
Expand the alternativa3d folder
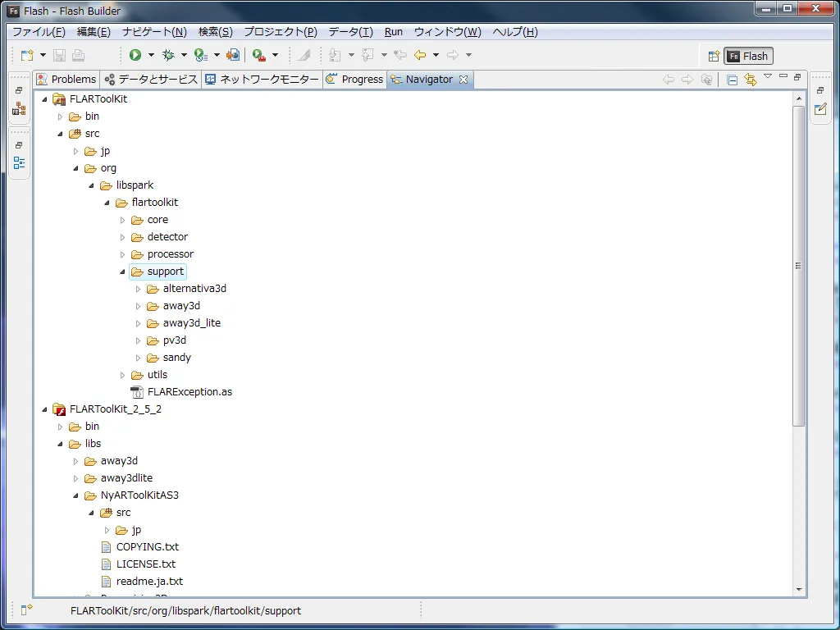coord(138,289)
